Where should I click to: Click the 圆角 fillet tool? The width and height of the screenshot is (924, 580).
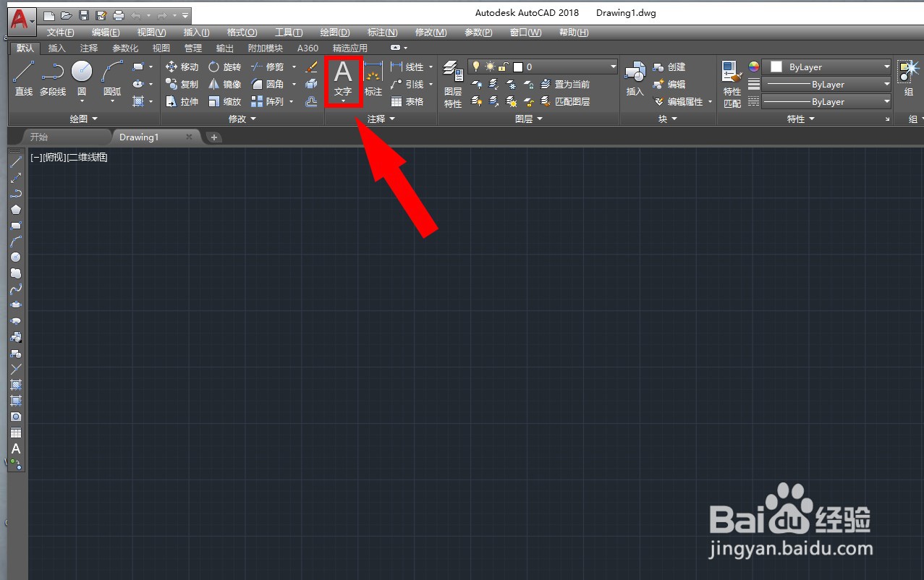[x=268, y=84]
